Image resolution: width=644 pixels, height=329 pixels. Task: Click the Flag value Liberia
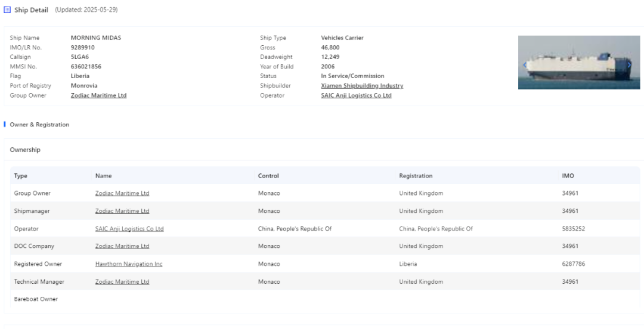80,76
